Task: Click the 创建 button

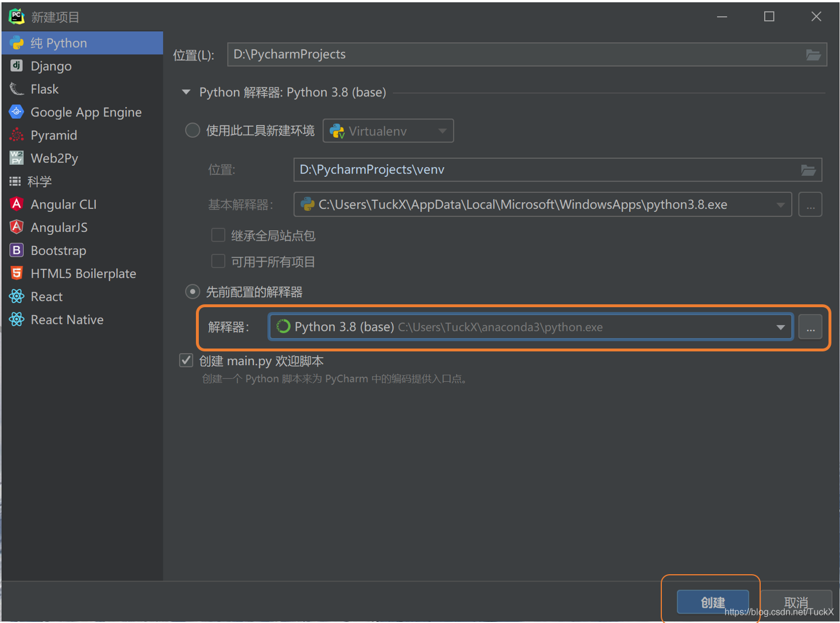Action: point(713,602)
